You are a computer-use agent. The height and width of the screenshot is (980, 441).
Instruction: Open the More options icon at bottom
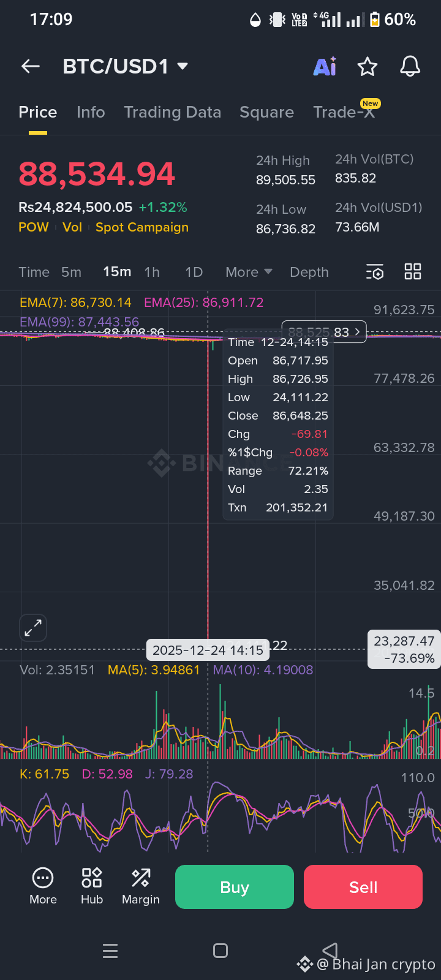[43, 886]
